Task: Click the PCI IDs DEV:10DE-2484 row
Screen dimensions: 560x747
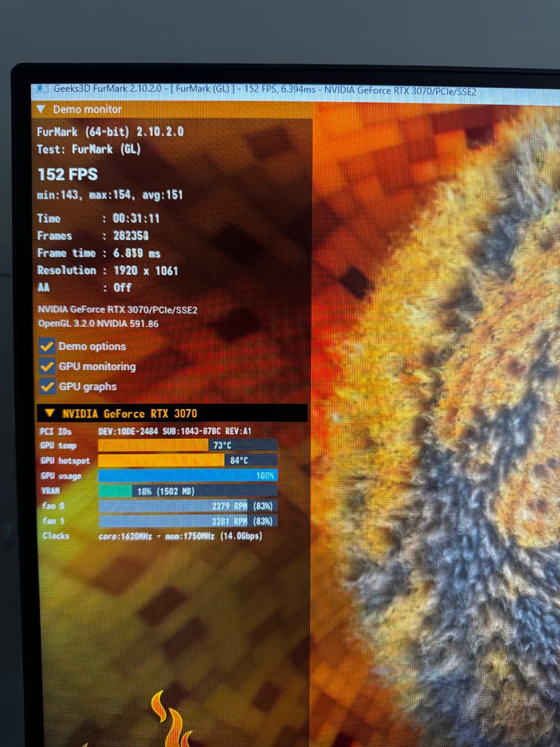Action: (146, 431)
